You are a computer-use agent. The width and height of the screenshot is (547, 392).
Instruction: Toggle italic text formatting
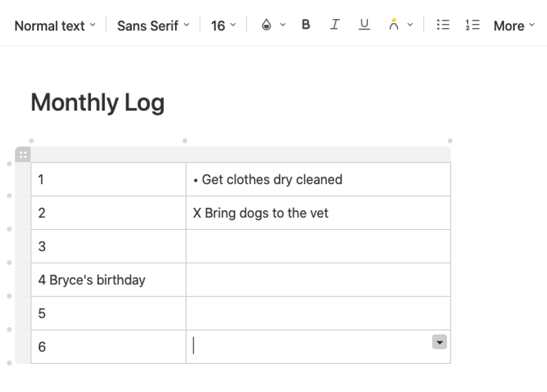335,25
